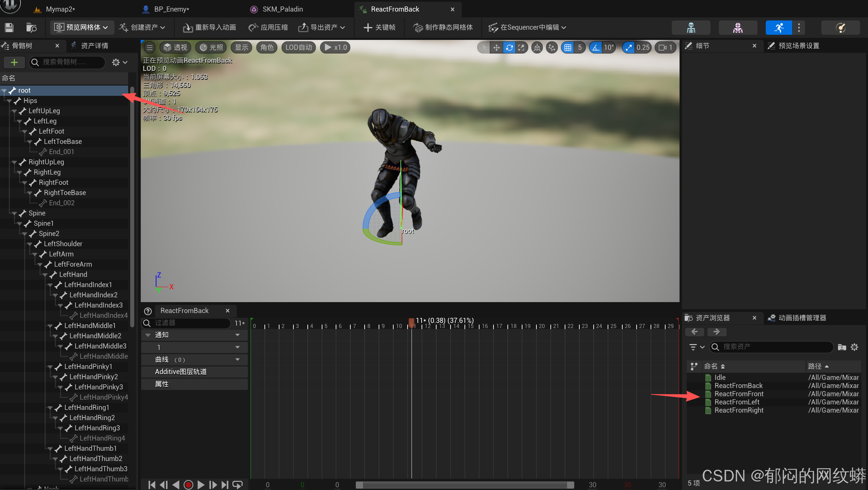Click the save asset icon
The width and height of the screenshot is (868, 490).
point(9,28)
